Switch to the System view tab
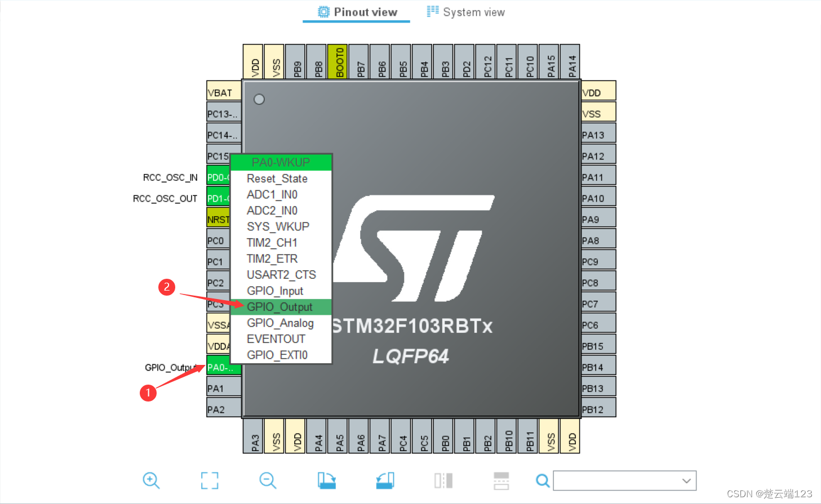821x504 pixels. click(x=464, y=11)
